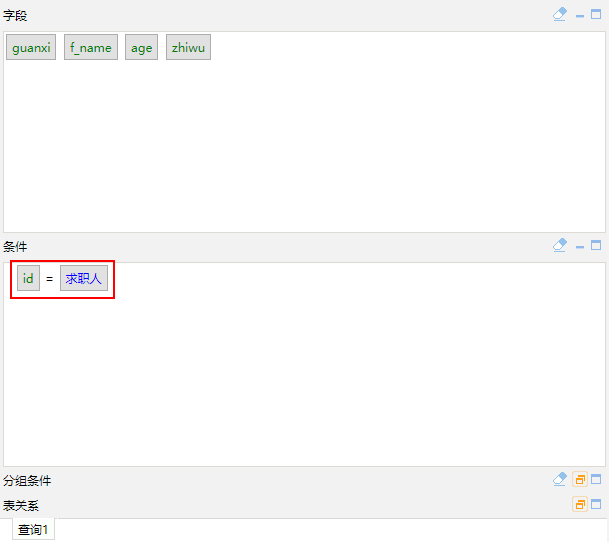609x542 pixels.
Task: Click the 表关系 panel title
Action: 21,505
